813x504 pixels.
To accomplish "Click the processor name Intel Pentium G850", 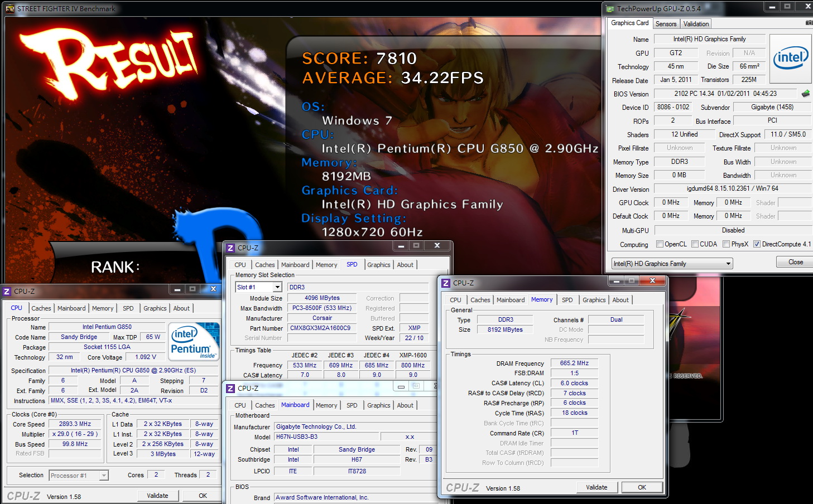I will (x=107, y=327).
